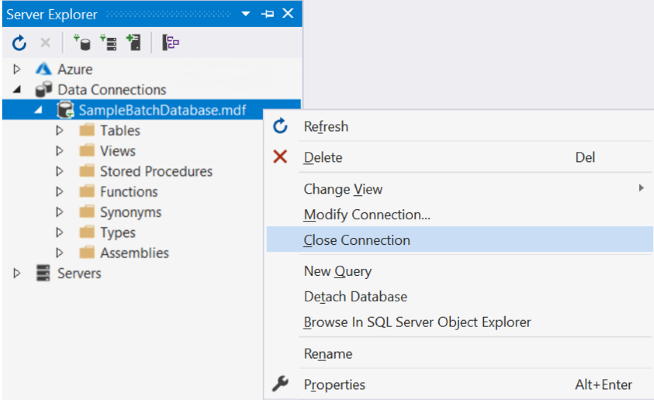Click the Assemblies folder icon
This screenshot has width=654, height=400.
[87, 252]
